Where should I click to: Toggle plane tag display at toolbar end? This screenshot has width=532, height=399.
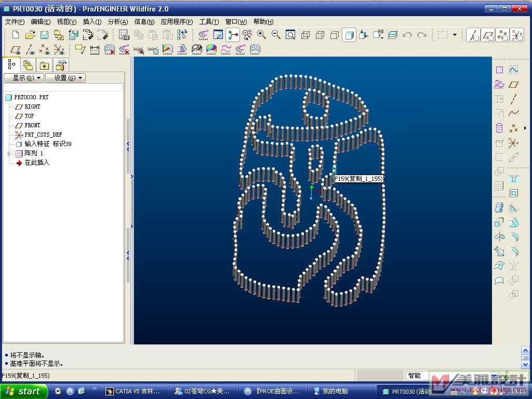point(488,35)
